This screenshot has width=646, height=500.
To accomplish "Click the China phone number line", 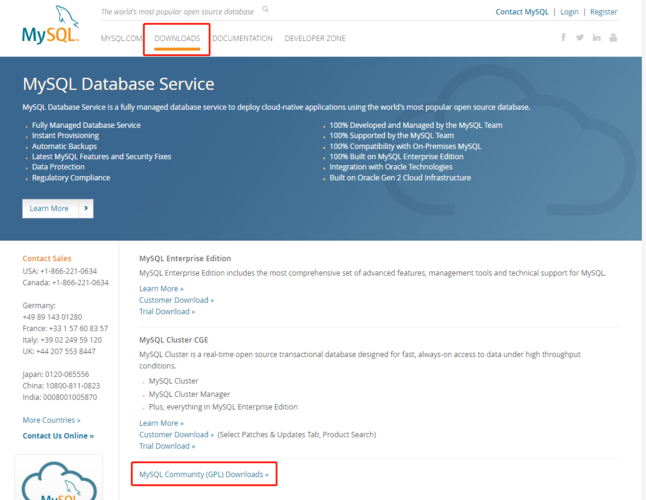I will pos(61,386).
